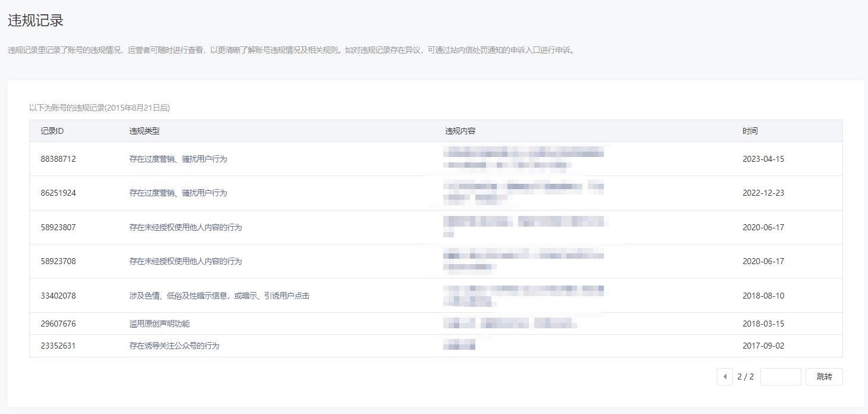Open the 涉及色情、低俗及性暗示信息 violation link
The width and height of the screenshot is (868, 414).
219,296
